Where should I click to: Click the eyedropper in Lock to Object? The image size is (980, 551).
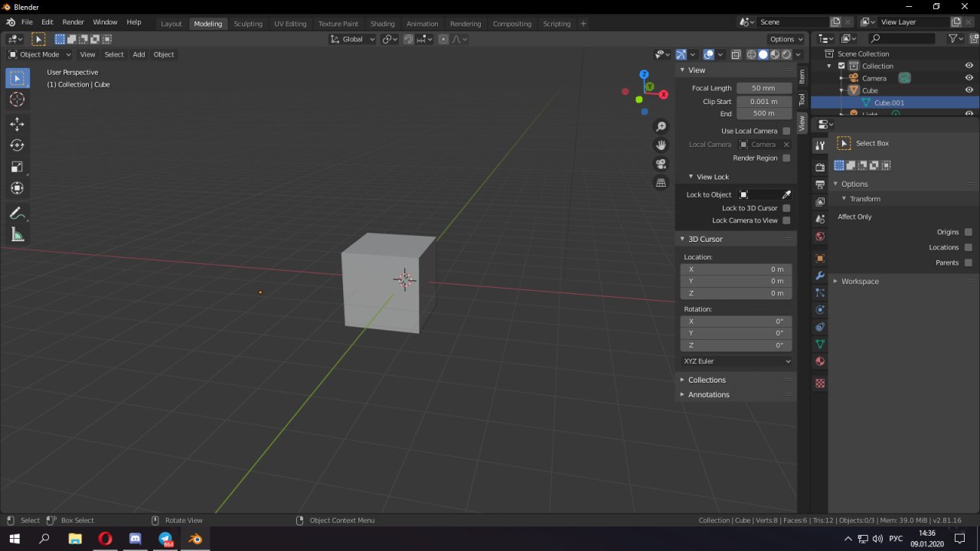coord(786,194)
